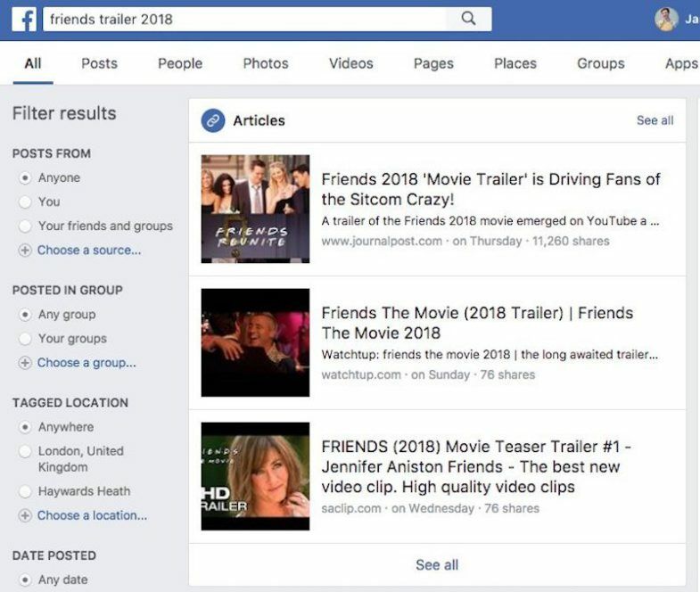Viewport: 700px width, 592px height.
Task: Select Your groups radio button
Action: coord(25,339)
